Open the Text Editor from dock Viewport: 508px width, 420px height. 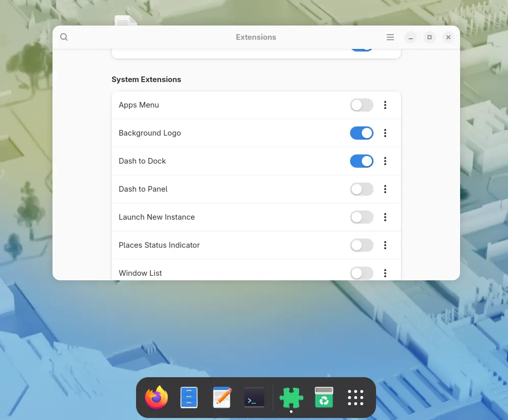[222, 397]
